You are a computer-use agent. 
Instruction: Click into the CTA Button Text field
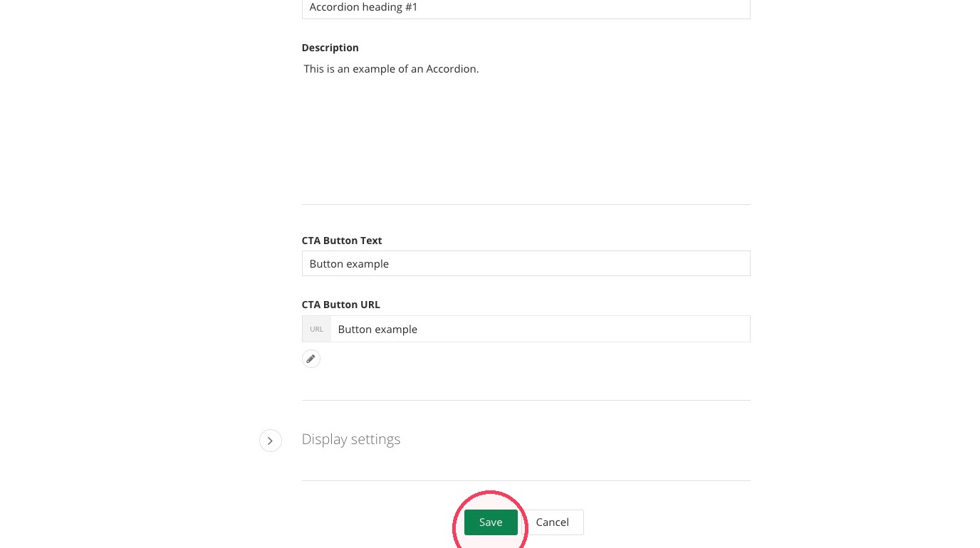coord(526,263)
